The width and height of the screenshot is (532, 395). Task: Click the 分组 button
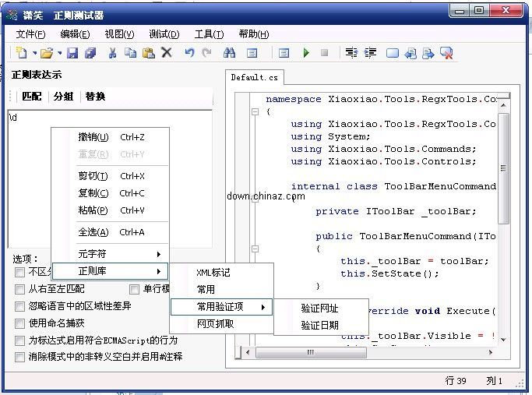(63, 97)
